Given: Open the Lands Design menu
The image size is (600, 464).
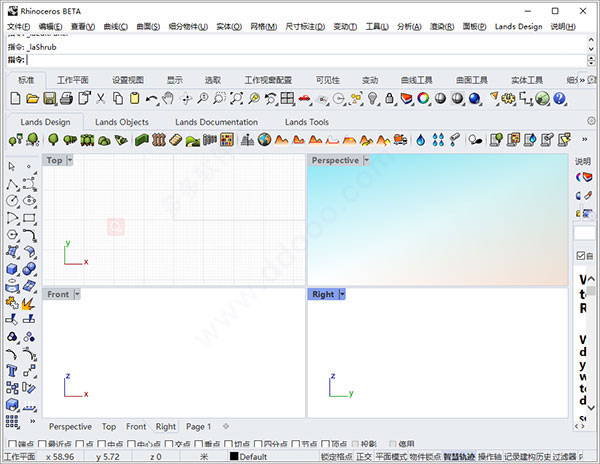Looking at the screenshot, I should tap(518, 26).
